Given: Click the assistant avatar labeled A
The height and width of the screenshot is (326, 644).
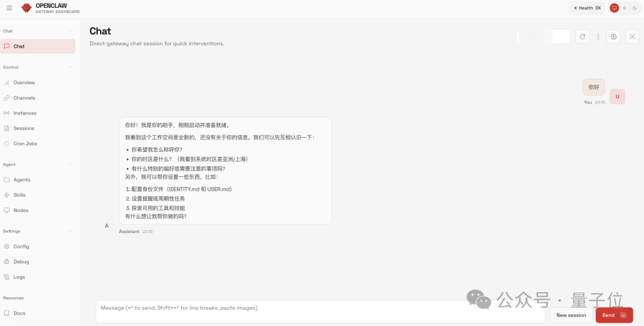Looking at the screenshot, I should pos(107,225).
